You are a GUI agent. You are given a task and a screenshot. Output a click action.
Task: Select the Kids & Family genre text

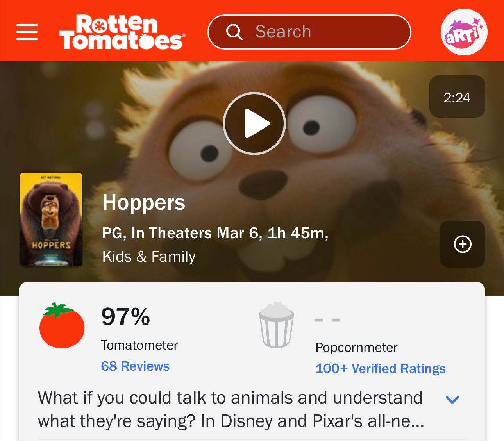coord(149,257)
